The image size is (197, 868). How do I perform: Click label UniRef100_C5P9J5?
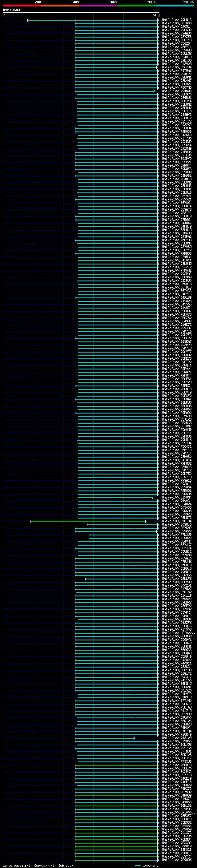point(177,568)
